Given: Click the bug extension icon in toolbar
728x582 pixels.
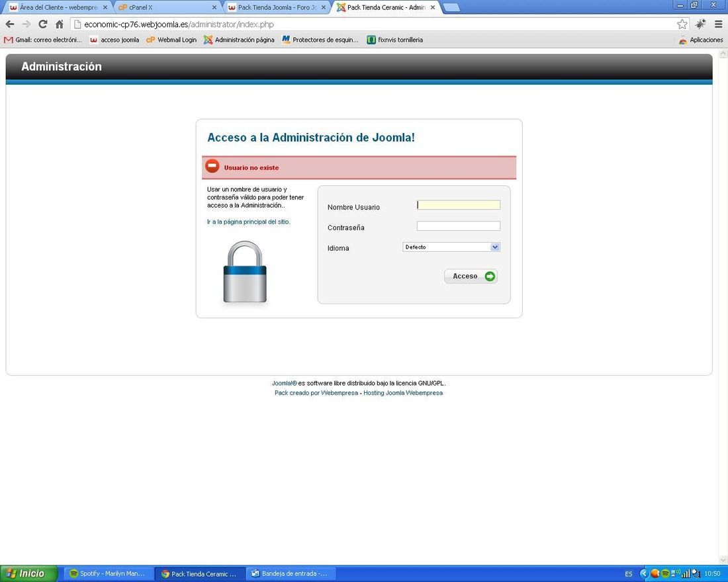Looking at the screenshot, I should 701,24.
